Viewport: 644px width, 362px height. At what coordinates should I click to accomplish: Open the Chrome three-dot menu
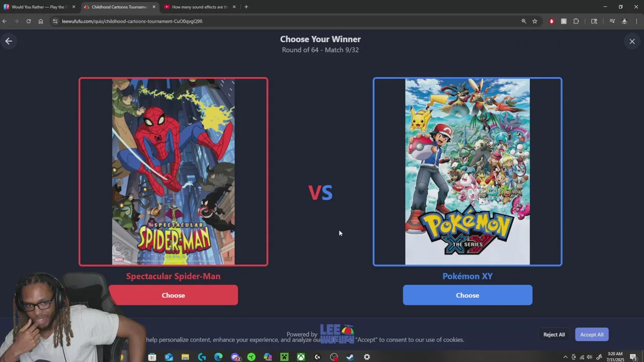637,21
